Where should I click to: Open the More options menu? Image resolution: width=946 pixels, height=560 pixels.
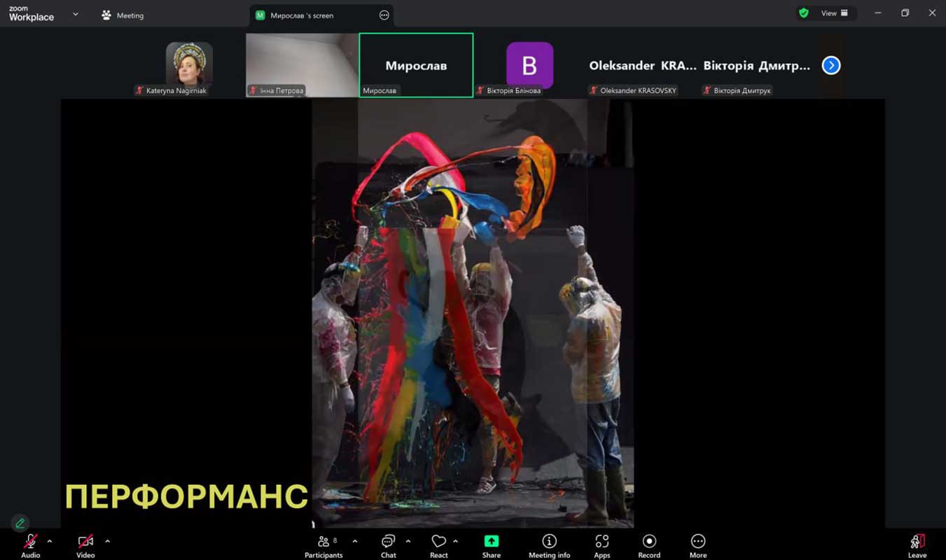[697, 545]
